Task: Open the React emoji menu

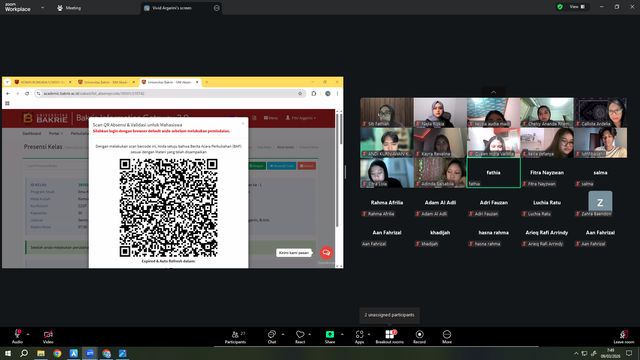Action: [300, 337]
